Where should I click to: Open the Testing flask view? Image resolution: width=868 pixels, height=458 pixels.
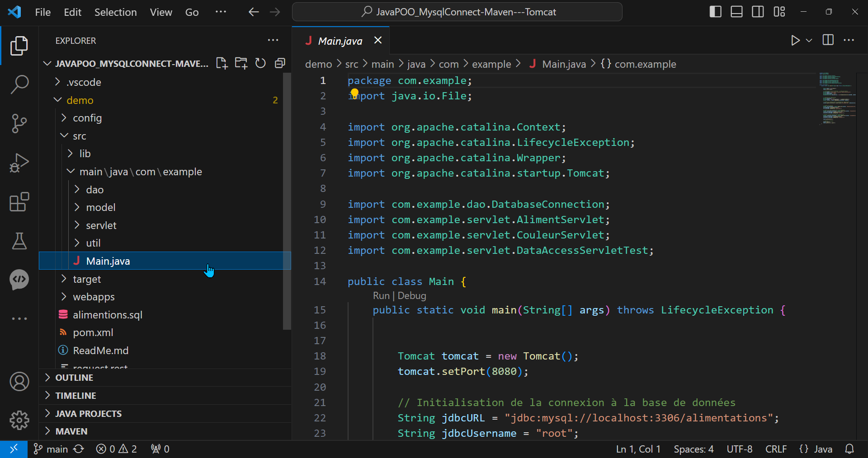pyautogui.click(x=19, y=241)
